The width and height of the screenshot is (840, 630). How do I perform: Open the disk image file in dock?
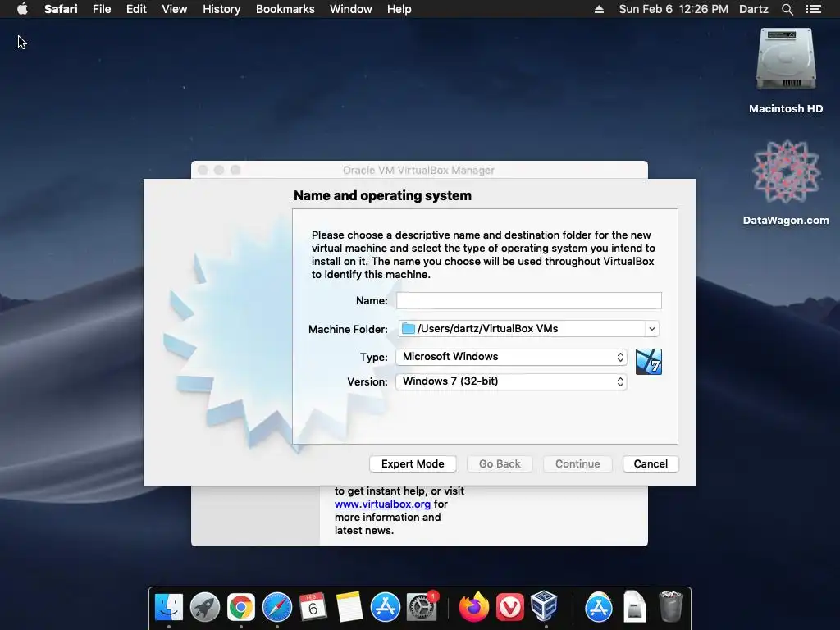(634, 606)
